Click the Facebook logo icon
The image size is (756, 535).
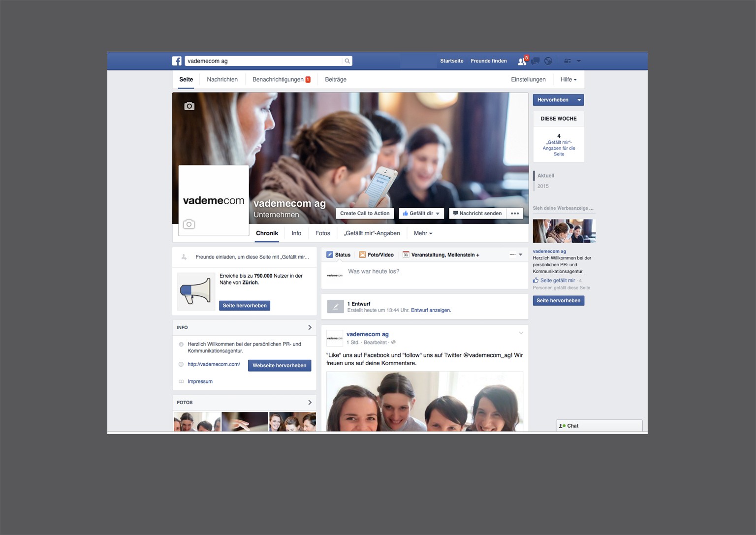177,61
